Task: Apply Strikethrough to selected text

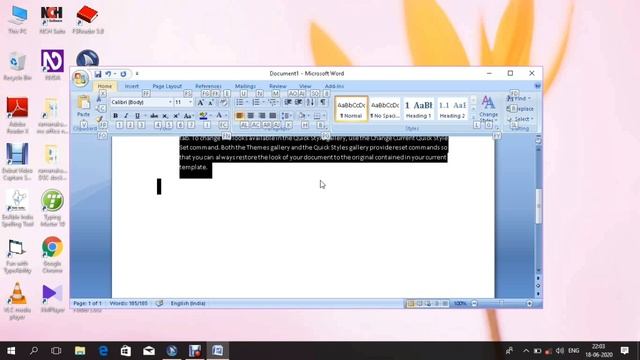Action: click(154, 116)
